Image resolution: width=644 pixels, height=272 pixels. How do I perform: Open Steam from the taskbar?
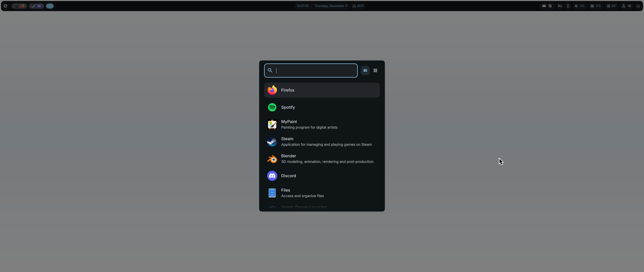33,6
